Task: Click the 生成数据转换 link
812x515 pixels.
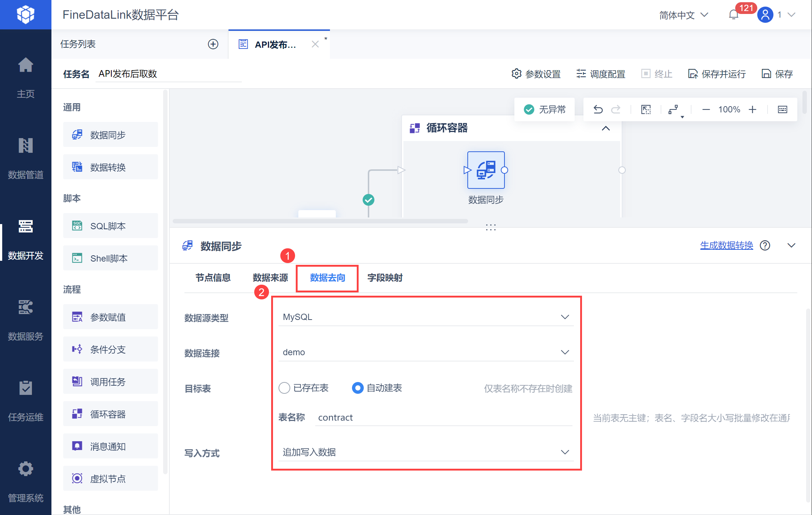Action: coord(726,245)
